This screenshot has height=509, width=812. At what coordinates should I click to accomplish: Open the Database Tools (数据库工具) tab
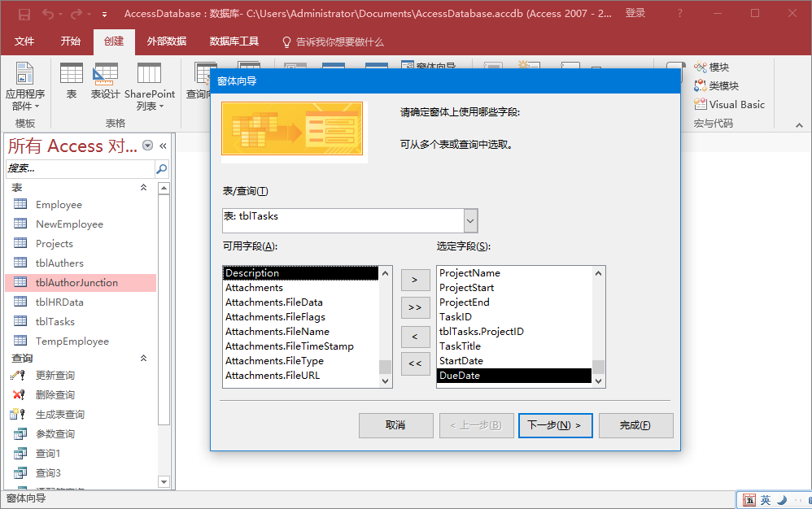tap(234, 41)
